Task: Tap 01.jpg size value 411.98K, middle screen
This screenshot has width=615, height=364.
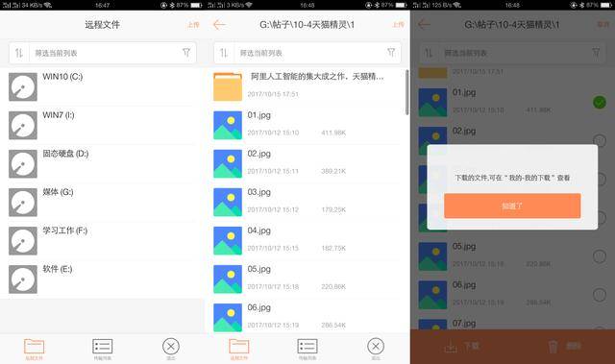Action: 333,133
